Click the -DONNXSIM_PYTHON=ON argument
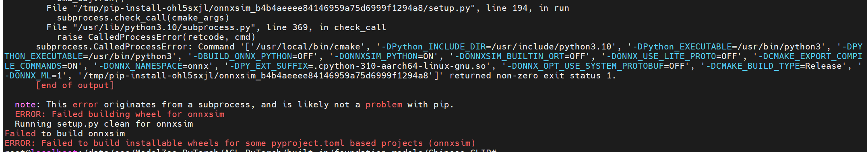The image size is (868, 152). click(386, 57)
